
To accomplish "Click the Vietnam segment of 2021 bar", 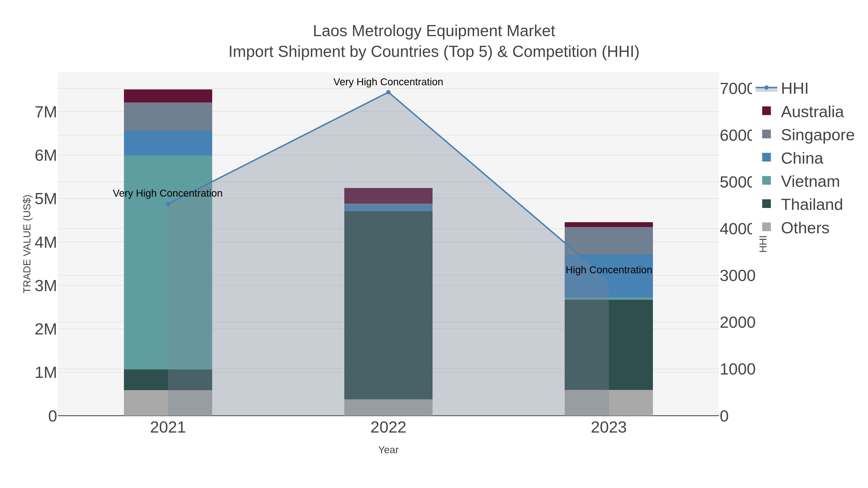I will 168,262.
